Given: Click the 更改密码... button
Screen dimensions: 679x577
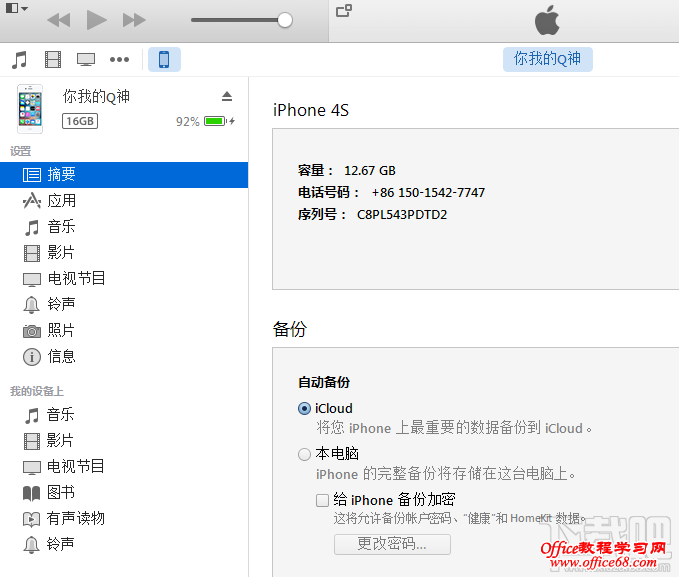Looking at the screenshot, I should [392, 544].
